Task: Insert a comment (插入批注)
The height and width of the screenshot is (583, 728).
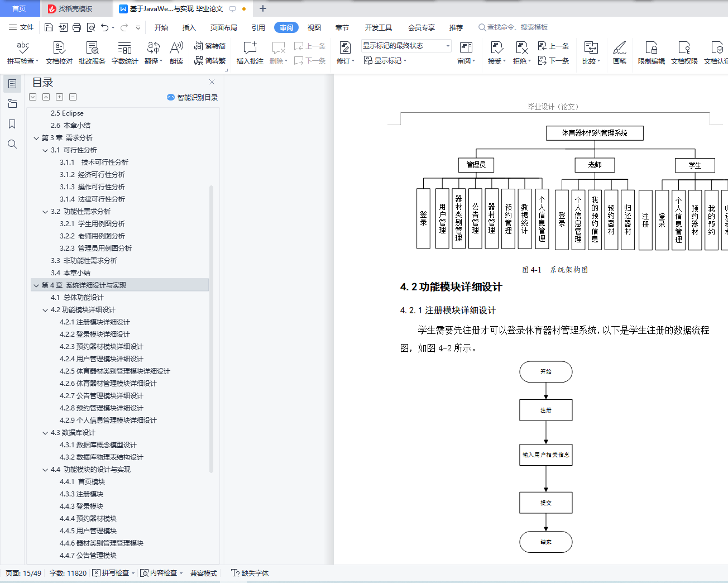Action: (x=250, y=53)
